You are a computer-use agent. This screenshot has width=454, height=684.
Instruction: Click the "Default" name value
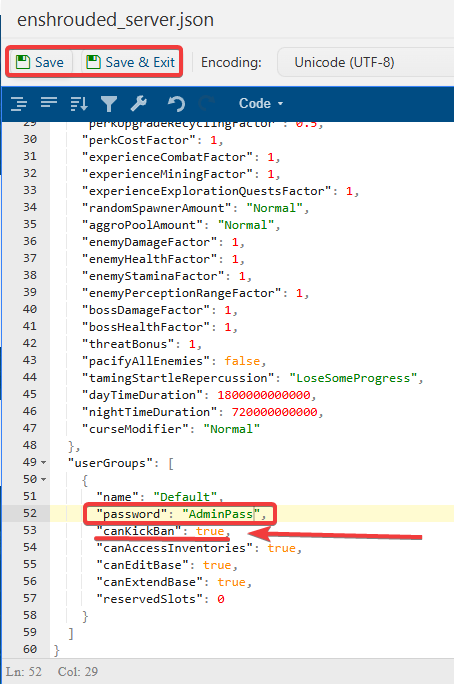pos(185,497)
